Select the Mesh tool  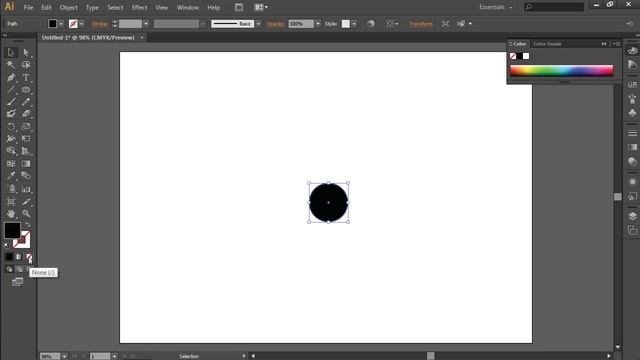11,164
